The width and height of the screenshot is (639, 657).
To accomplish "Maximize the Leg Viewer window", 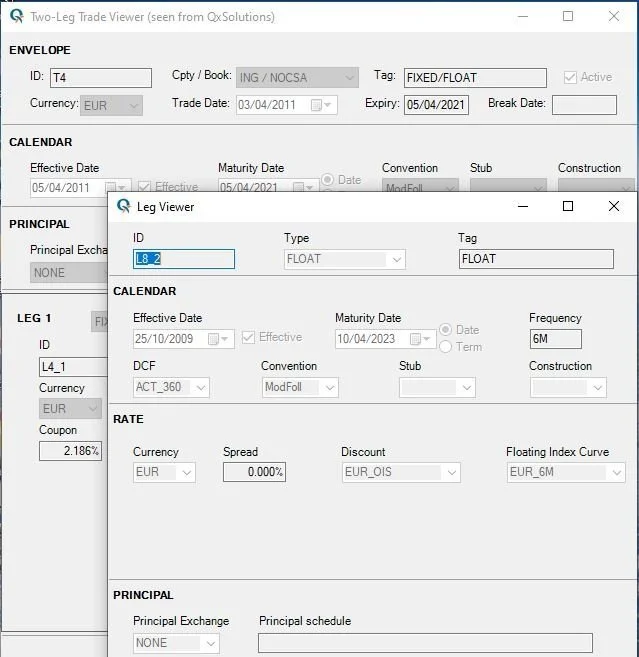I will [568, 206].
